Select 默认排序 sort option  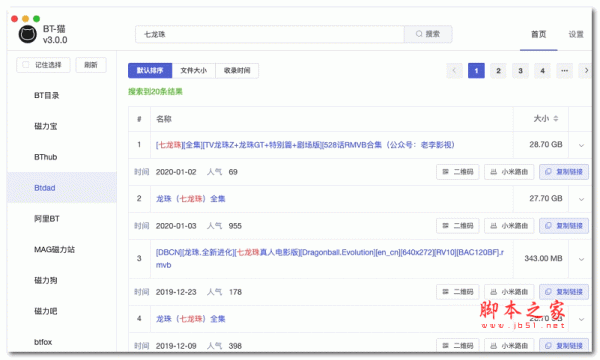pyautogui.click(x=150, y=70)
